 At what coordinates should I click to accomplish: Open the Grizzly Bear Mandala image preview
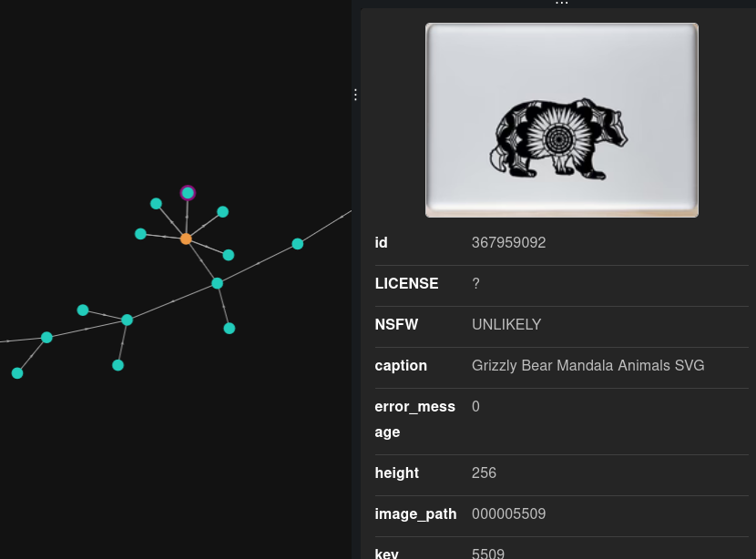(561, 119)
